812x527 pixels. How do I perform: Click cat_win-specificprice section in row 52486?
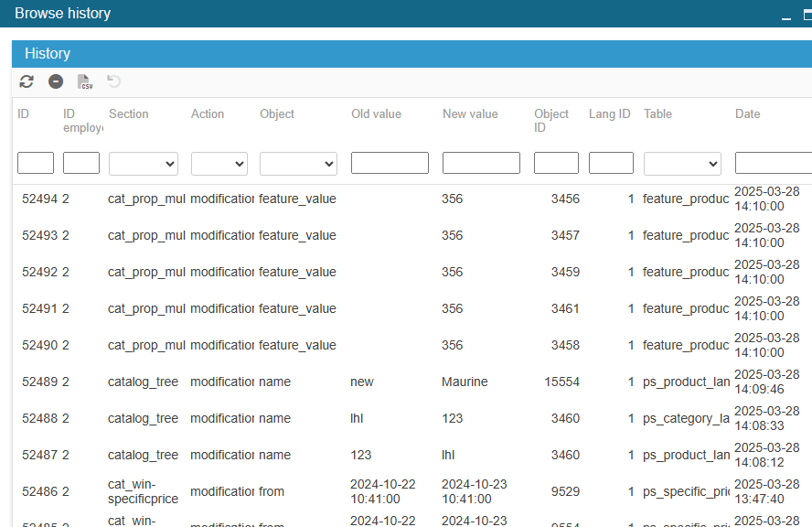[143, 491]
